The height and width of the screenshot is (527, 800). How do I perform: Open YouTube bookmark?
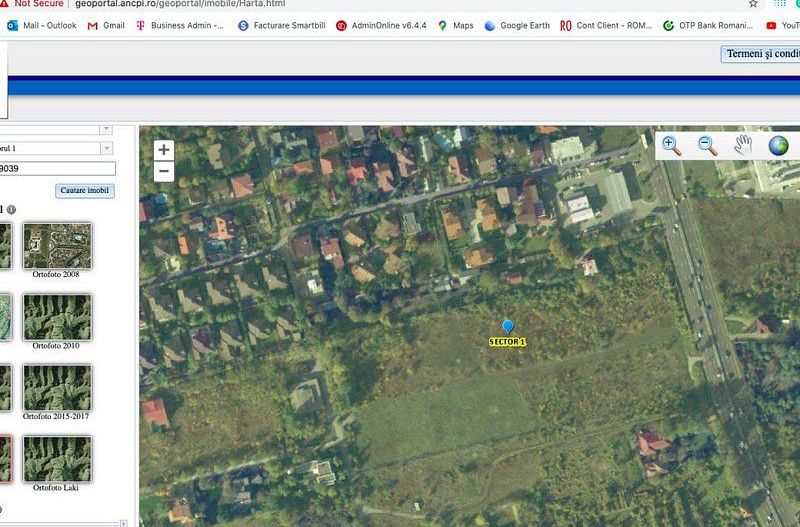[x=783, y=26]
